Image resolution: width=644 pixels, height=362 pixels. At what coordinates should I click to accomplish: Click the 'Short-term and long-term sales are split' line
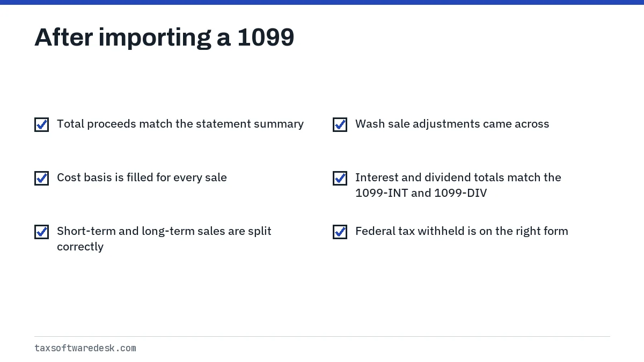coord(164,231)
